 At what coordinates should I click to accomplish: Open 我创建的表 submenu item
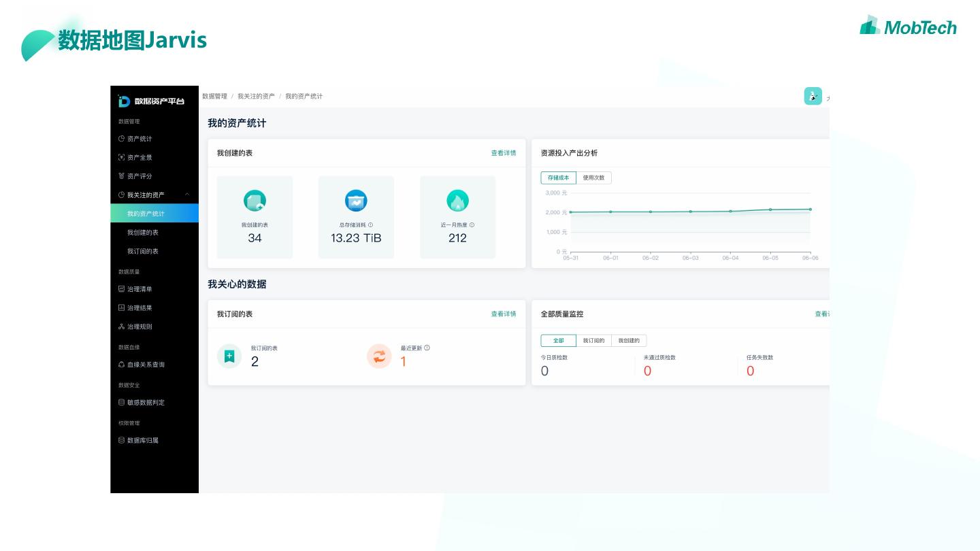tap(143, 233)
